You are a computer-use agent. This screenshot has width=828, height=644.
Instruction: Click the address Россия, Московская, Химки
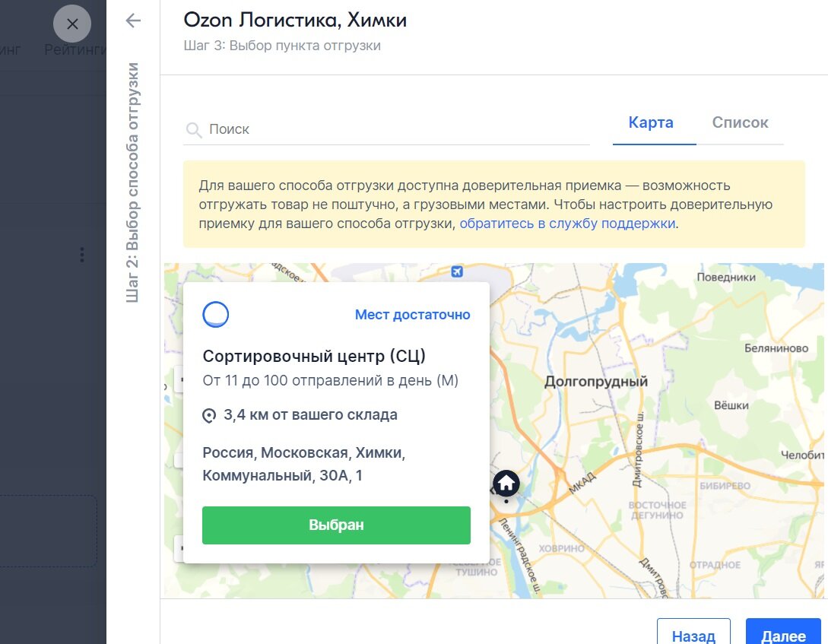(x=304, y=464)
